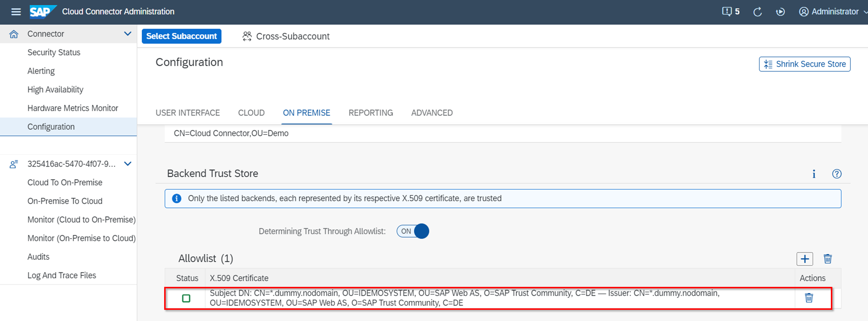Collapse the 325416ac subaccount chevron
Image resolution: width=868 pixels, height=321 pixels.
(x=127, y=164)
